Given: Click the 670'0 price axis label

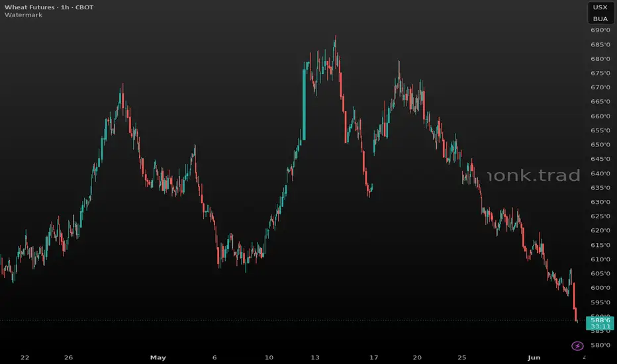Looking at the screenshot, I should point(600,87).
